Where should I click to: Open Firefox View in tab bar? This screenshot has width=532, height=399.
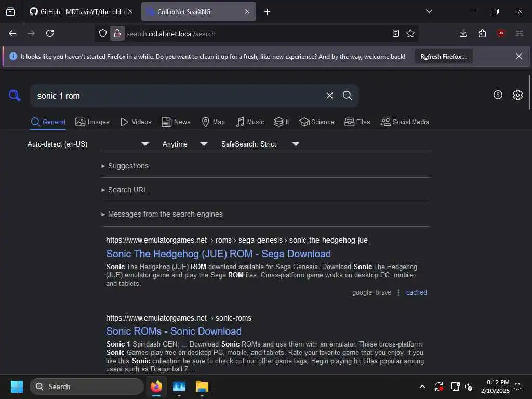pos(10,12)
